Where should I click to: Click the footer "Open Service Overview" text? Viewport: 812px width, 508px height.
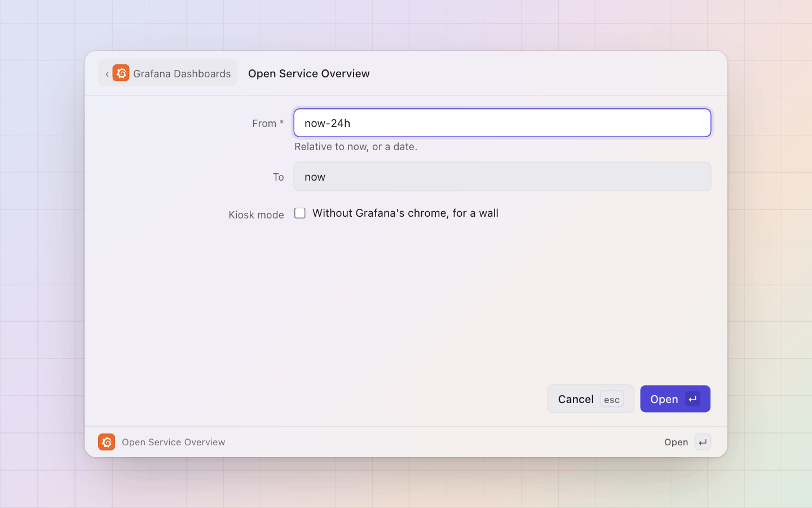tap(174, 442)
